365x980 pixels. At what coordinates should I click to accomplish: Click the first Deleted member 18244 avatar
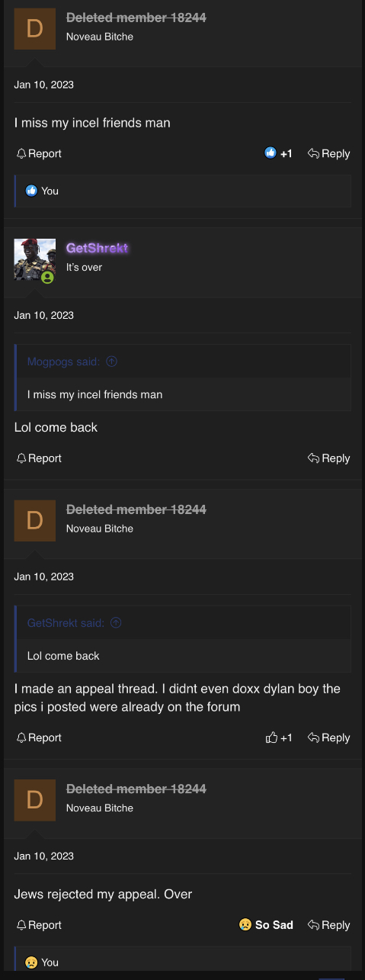pyautogui.click(x=35, y=29)
